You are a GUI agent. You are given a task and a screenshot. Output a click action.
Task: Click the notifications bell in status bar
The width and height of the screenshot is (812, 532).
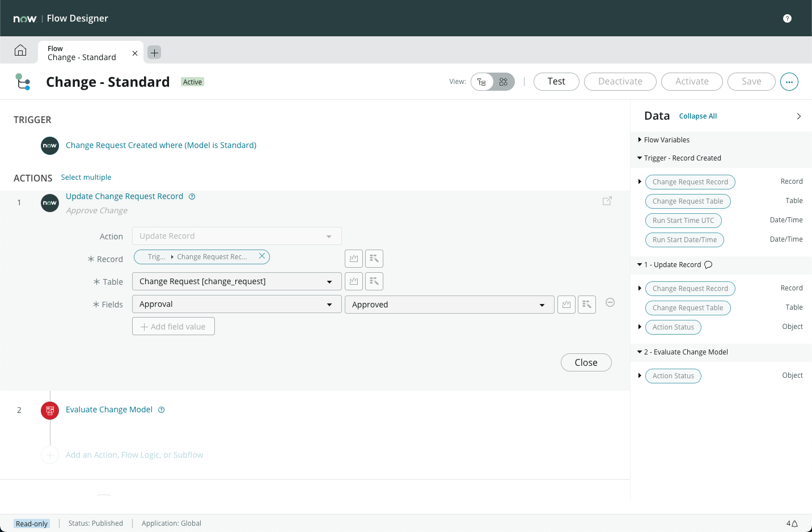(794, 523)
